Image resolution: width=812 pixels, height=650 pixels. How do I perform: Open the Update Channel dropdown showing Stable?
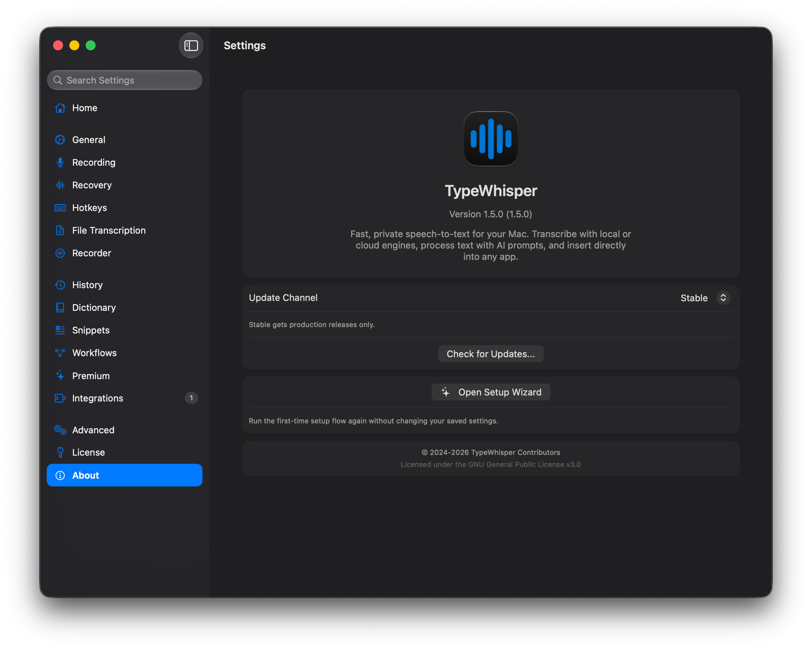point(705,298)
